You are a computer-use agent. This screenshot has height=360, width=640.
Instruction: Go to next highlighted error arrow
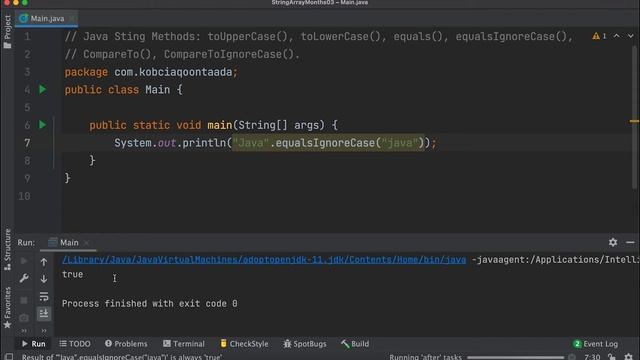(631, 36)
